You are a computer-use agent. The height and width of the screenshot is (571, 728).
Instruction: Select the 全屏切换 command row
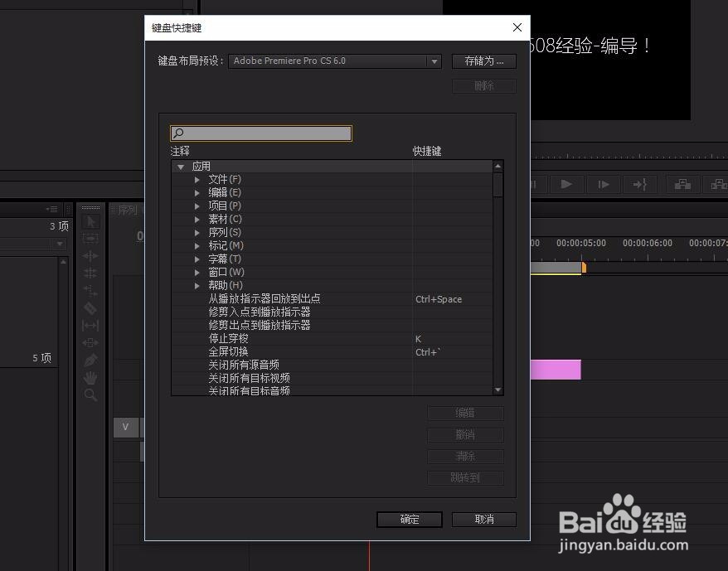332,352
